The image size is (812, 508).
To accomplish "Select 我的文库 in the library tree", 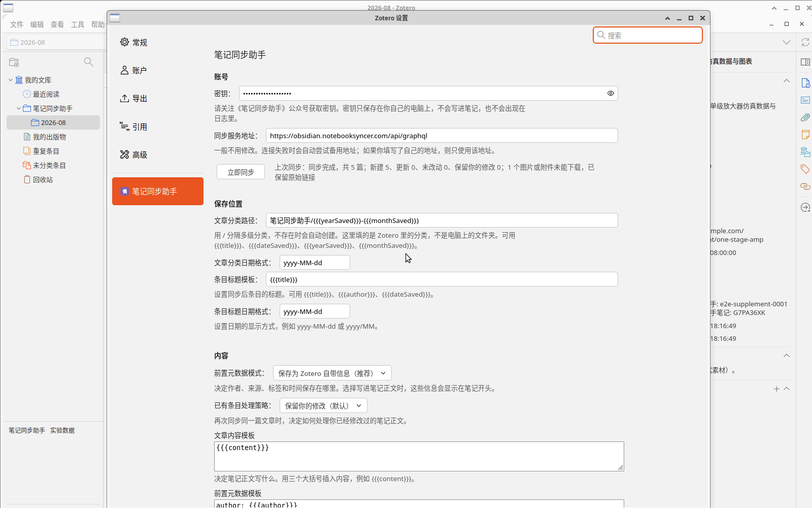I will pyautogui.click(x=38, y=80).
